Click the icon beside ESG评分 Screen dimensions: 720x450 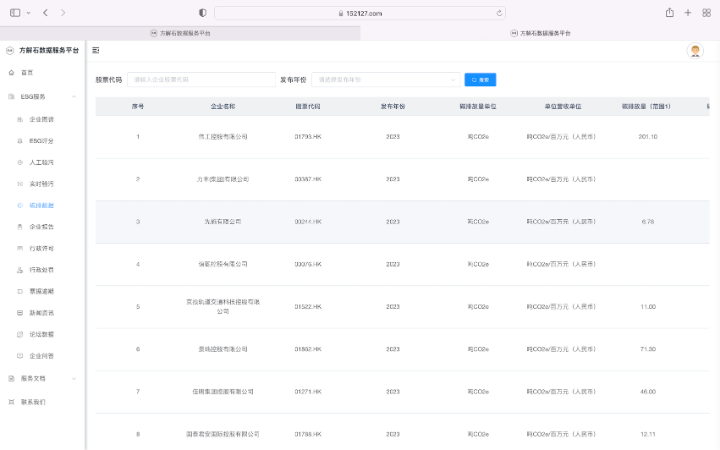20,141
